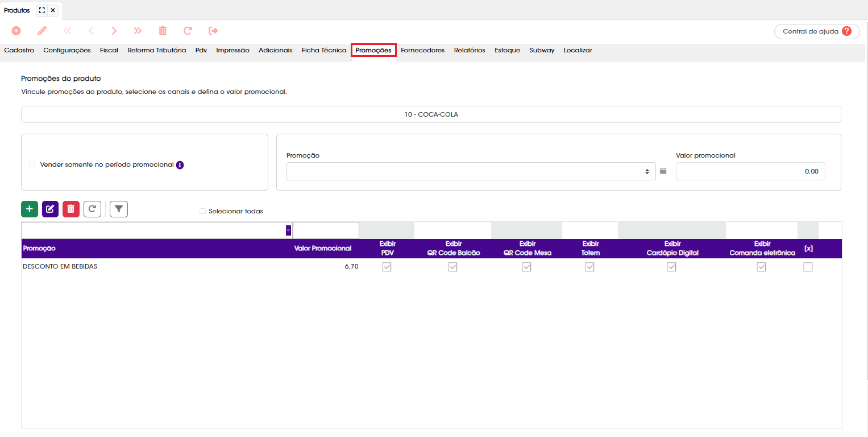Open the grid filter funnel button
The width and height of the screenshot is (868, 437).
coord(119,209)
